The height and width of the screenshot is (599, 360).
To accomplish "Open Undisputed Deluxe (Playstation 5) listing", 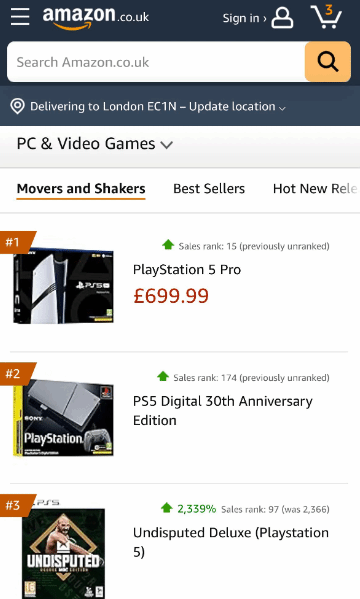I will pos(231,542).
